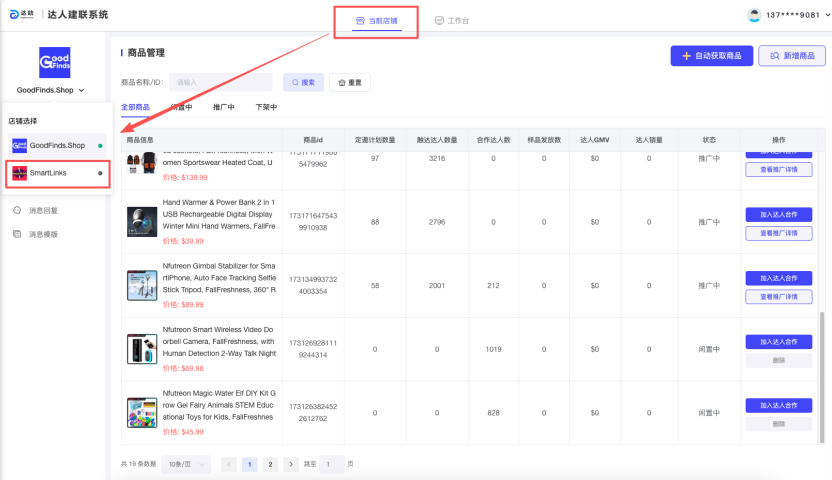The height and width of the screenshot is (480, 832).
Task: Click the 商品名称/ID input field
Action: [x=220, y=82]
